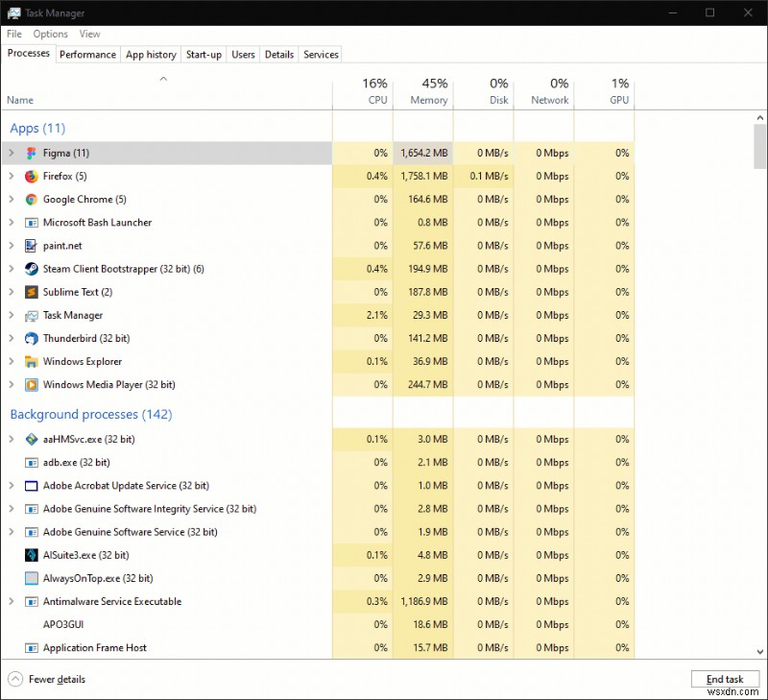Click the Task Manager process icon
The height and width of the screenshot is (700, 768).
pos(30,315)
